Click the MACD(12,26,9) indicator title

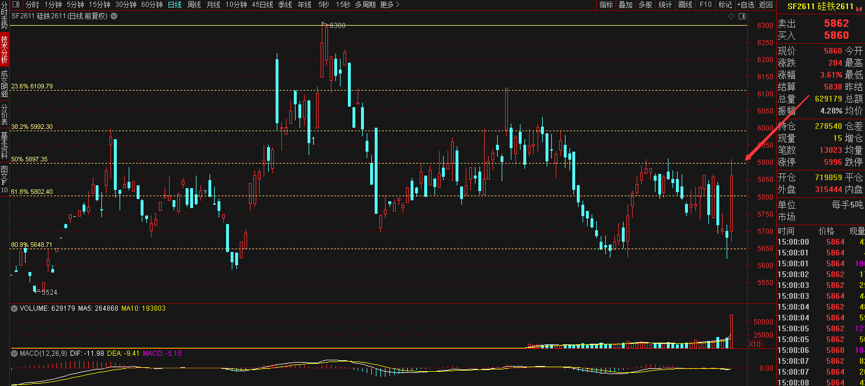point(44,353)
